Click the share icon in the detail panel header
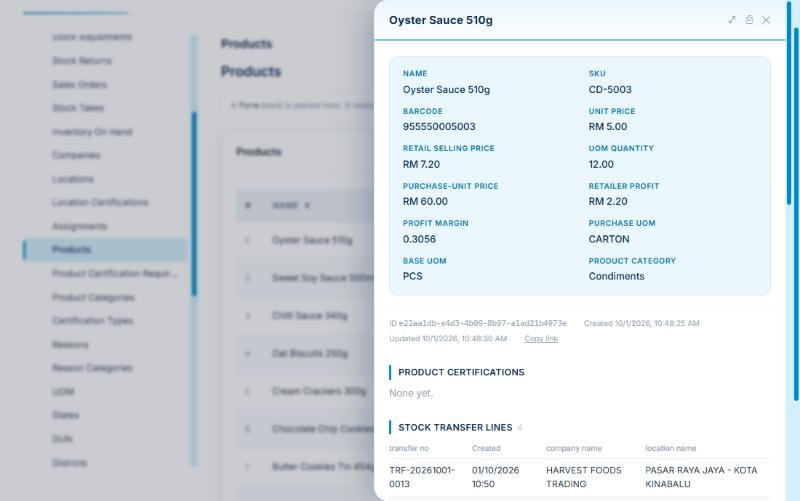Viewport: 800px width, 501px height. click(x=749, y=20)
